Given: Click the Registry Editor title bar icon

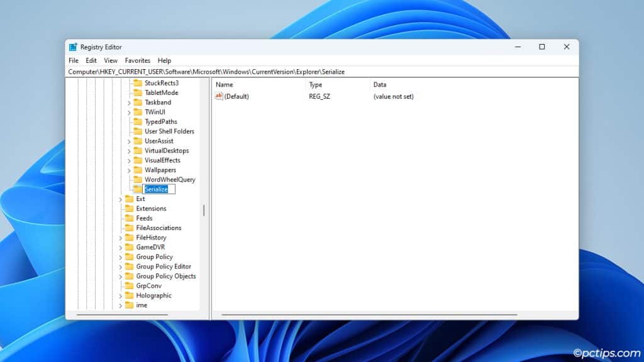Looking at the screenshot, I should [x=74, y=47].
